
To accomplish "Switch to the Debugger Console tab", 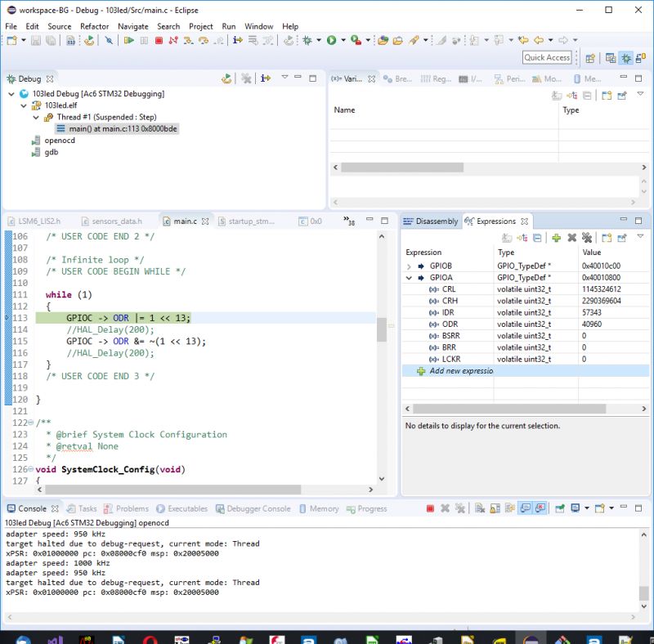I will (253, 508).
